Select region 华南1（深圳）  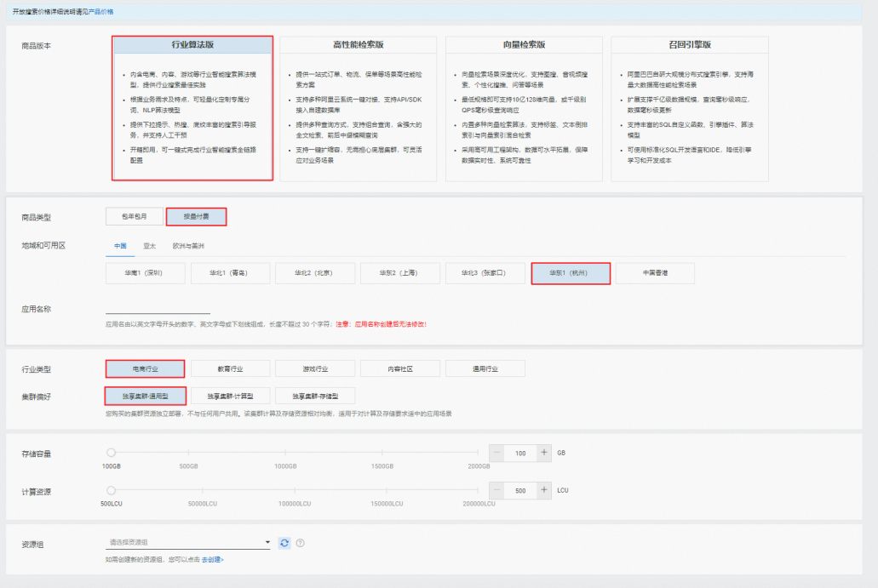pyautogui.click(x=145, y=273)
